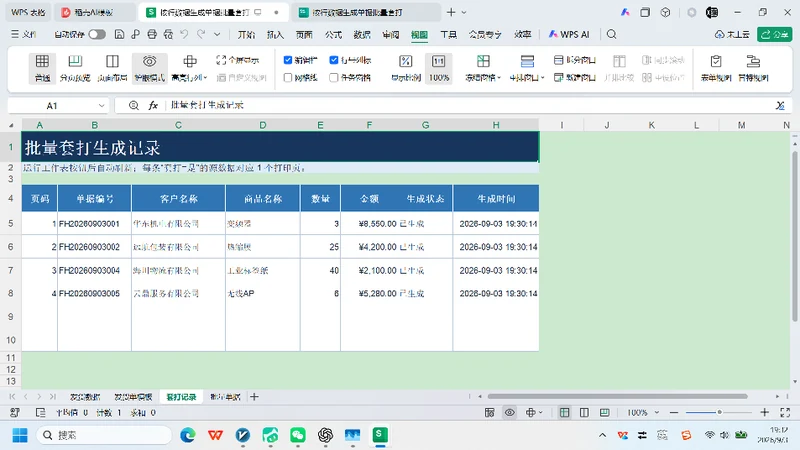800x450 pixels.
Task: Open status bar zoom percentage dropdown
Action: (657, 412)
